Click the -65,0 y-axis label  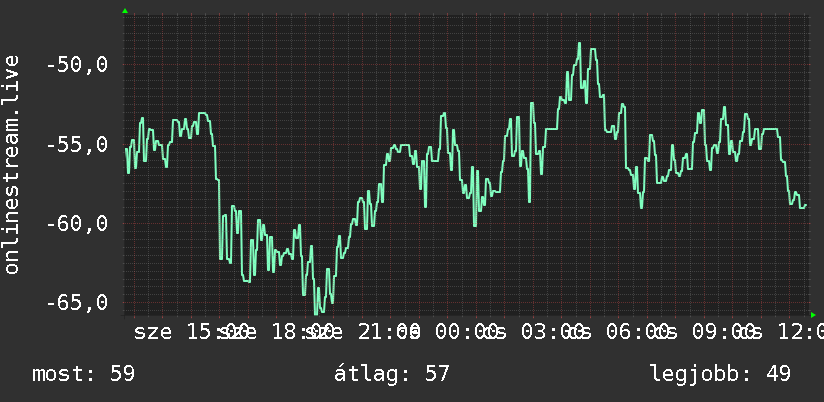(77, 303)
